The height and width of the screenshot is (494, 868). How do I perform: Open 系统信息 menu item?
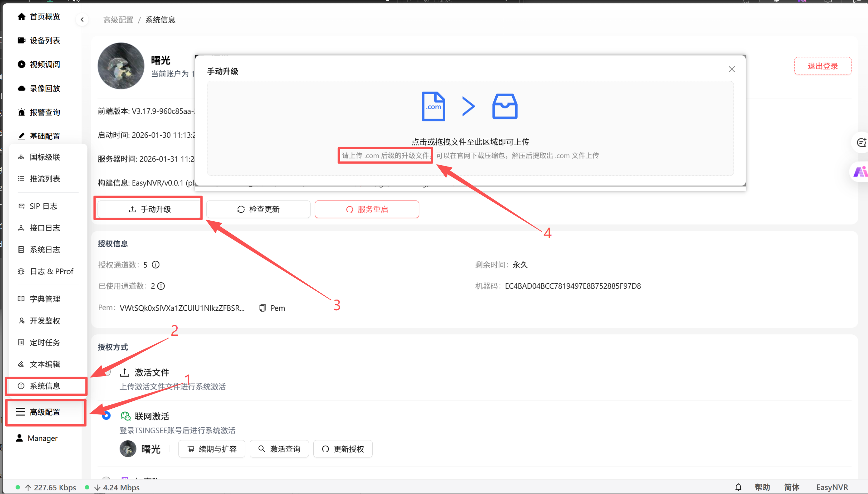pos(45,386)
